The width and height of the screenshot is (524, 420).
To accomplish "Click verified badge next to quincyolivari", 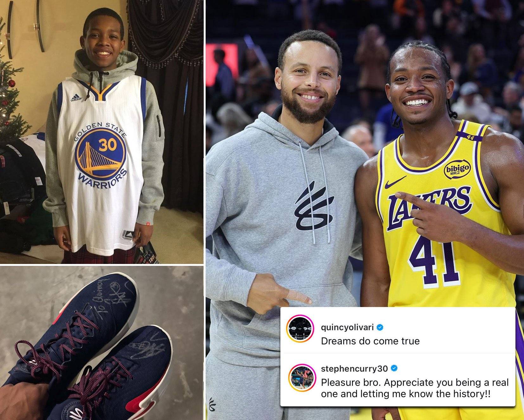I will 380,327.
